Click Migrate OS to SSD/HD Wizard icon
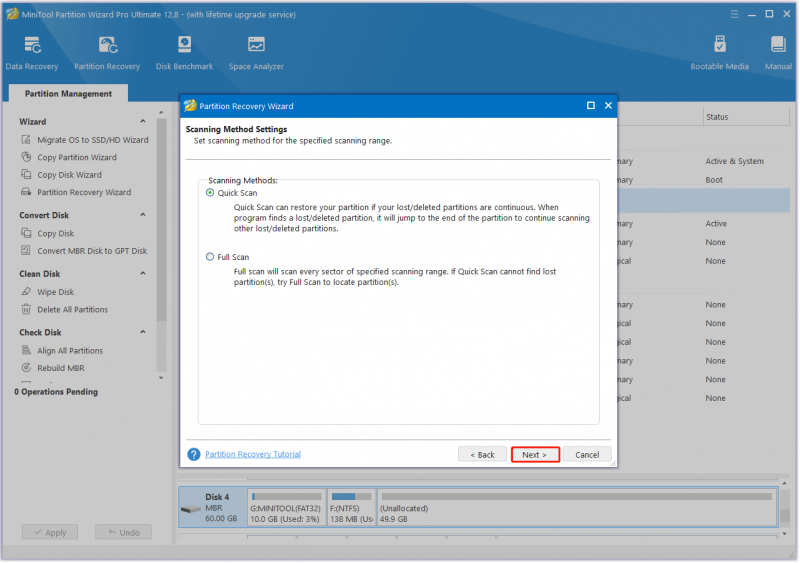The image size is (800, 563). coord(26,139)
